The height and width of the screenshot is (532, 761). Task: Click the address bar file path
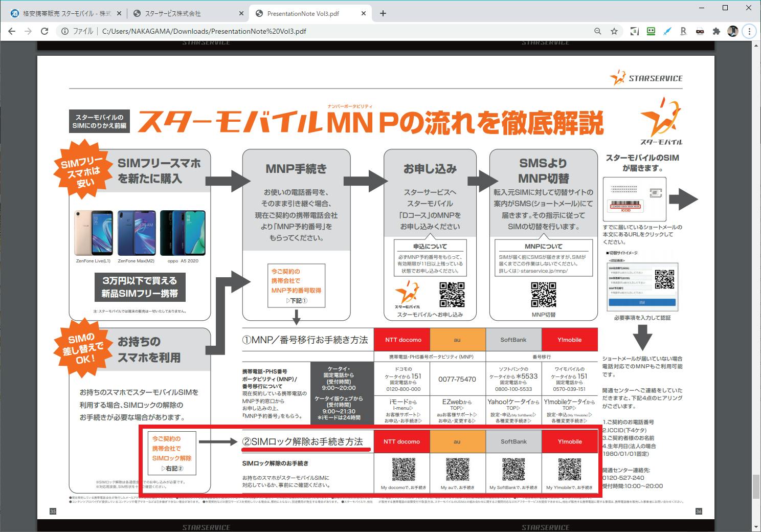click(205, 31)
